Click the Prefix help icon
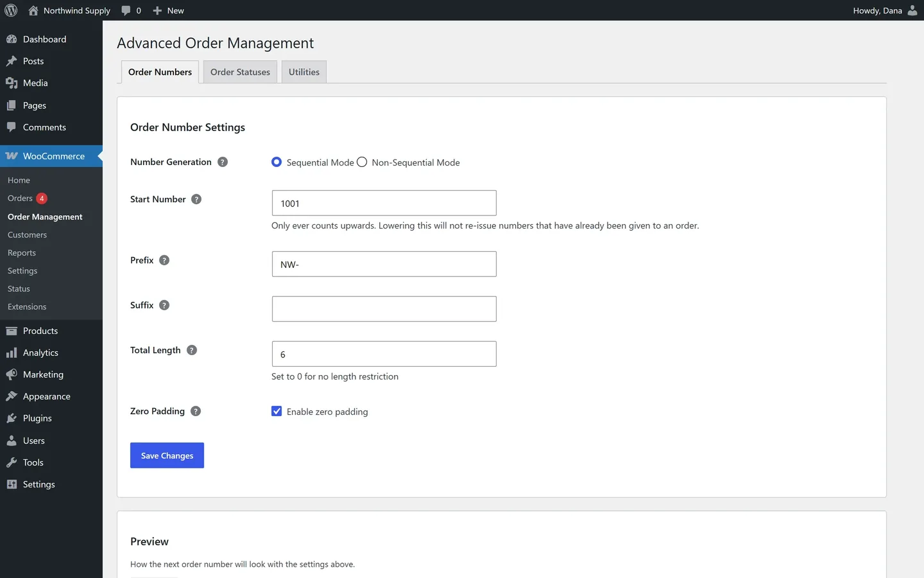This screenshot has width=924, height=578. pyautogui.click(x=164, y=260)
